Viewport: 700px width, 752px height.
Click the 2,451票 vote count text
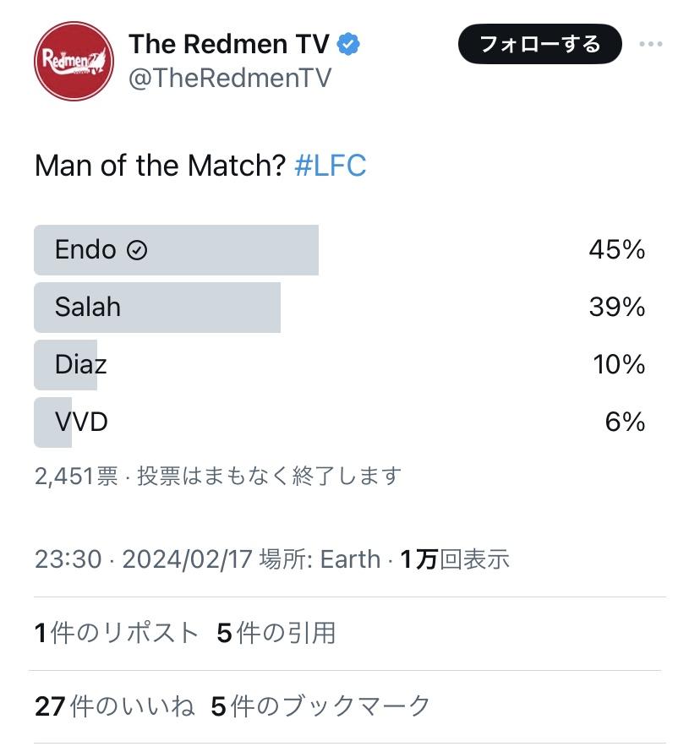click(x=76, y=476)
